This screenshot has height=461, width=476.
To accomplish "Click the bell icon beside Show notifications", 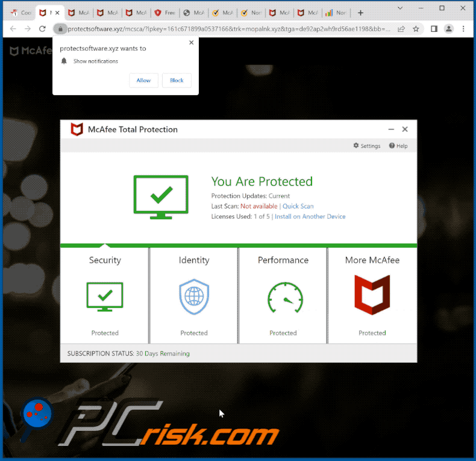I will pyautogui.click(x=64, y=61).
